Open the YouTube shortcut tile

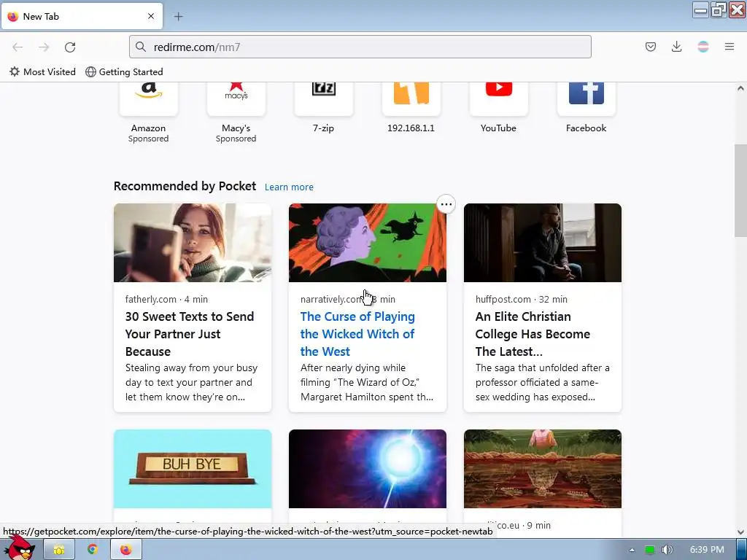pos(498,108)
